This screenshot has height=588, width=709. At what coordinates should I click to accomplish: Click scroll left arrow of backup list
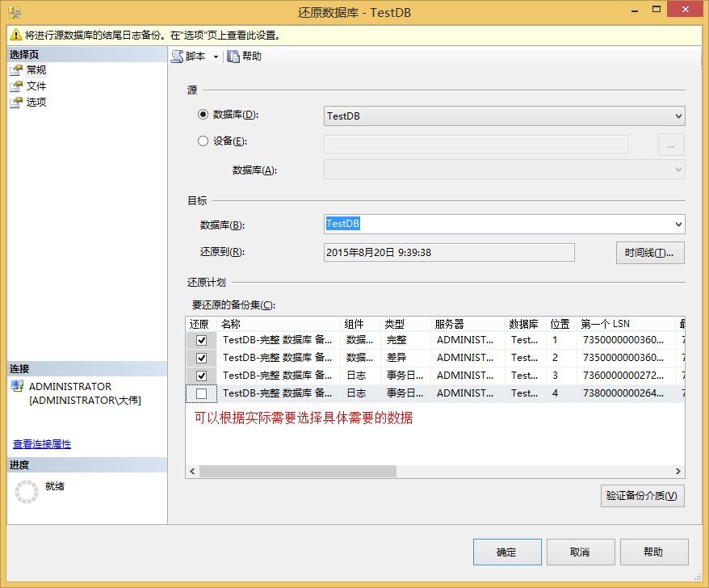[x=193, y=472]
